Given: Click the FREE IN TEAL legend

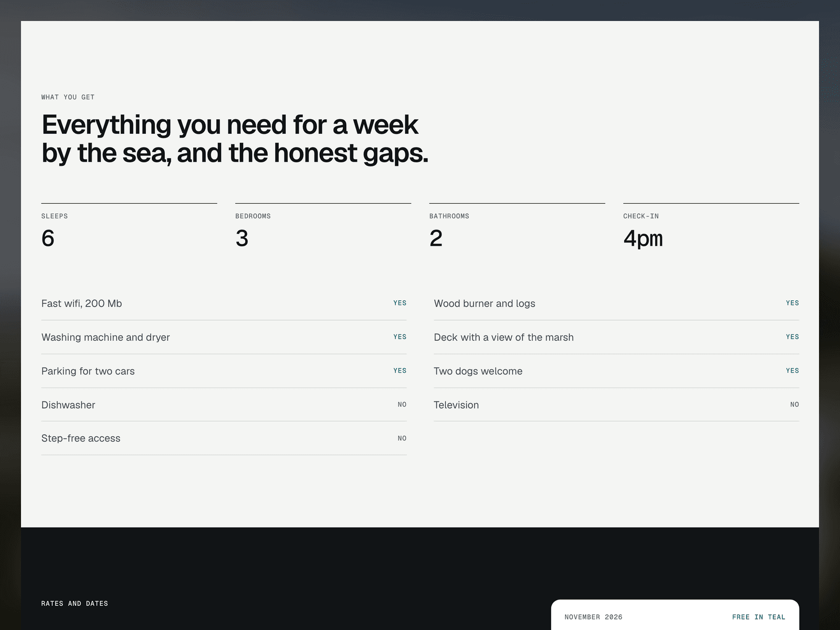Looking at the screenshot, I should (759, 617).
